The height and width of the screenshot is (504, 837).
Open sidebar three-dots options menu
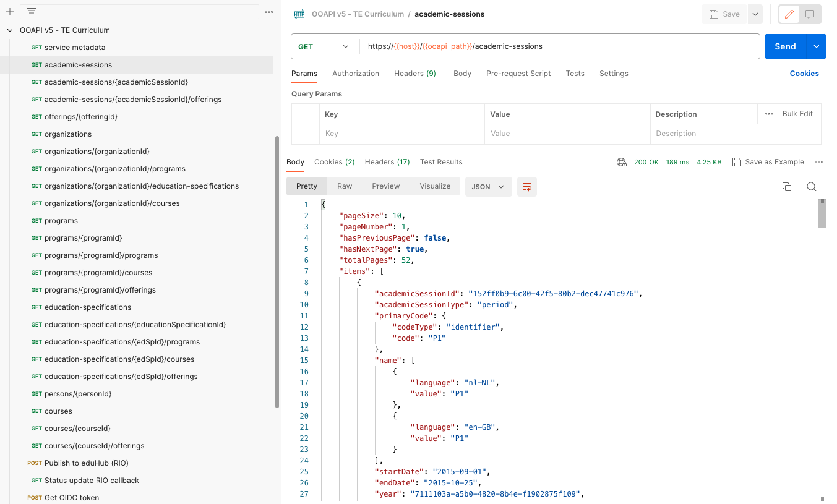point(269,12)
